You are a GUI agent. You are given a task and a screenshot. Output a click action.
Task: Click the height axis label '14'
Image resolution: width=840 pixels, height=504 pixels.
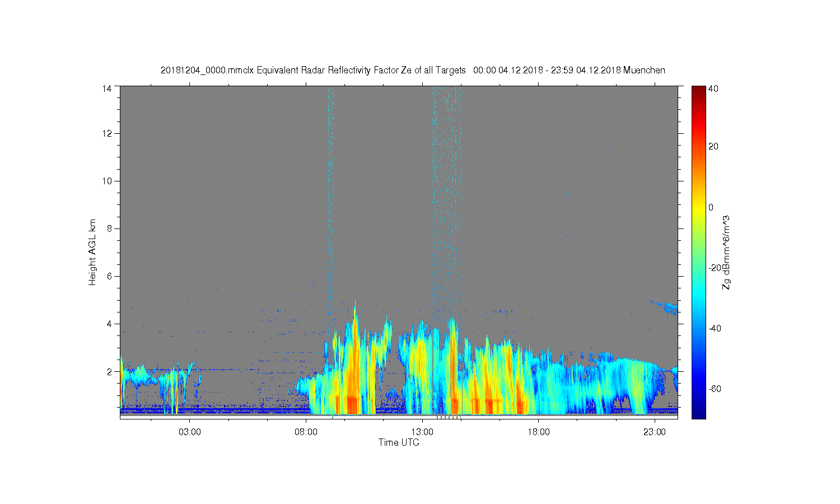tap(107, 88)
